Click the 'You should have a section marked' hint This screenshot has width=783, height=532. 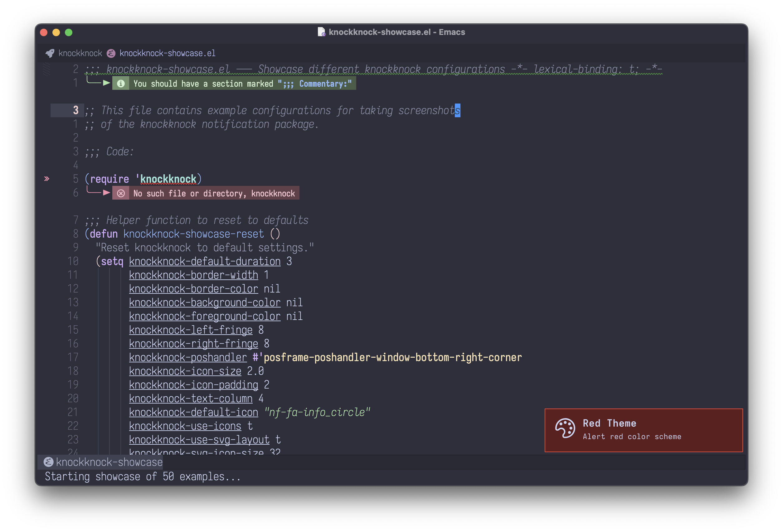coord(203,84)
